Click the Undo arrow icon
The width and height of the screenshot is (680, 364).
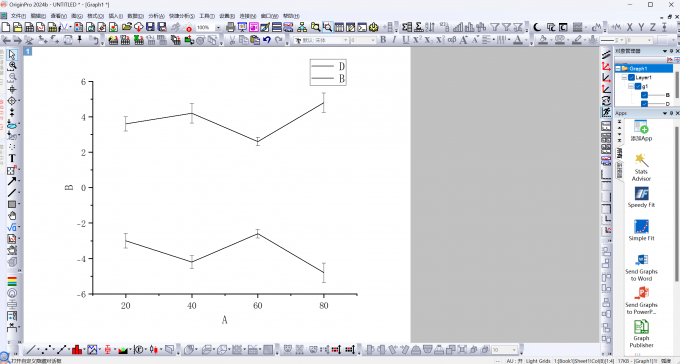267,40
